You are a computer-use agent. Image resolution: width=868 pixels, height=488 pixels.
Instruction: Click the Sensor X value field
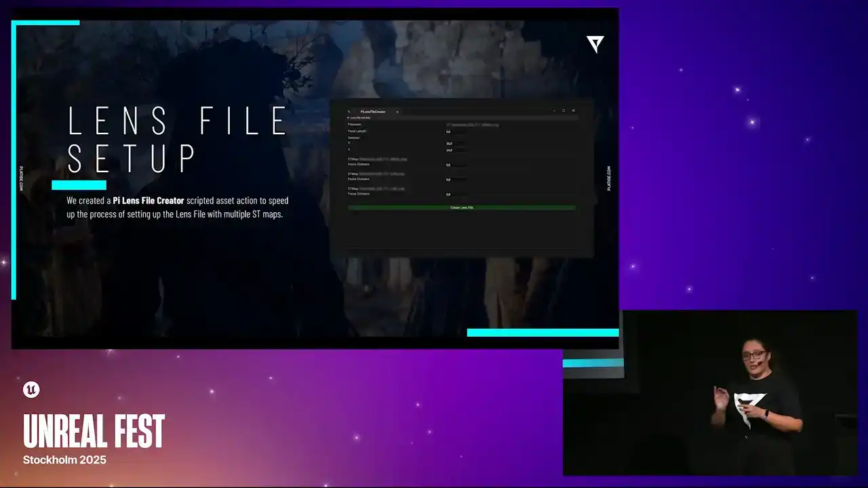[x=455, y=144]
